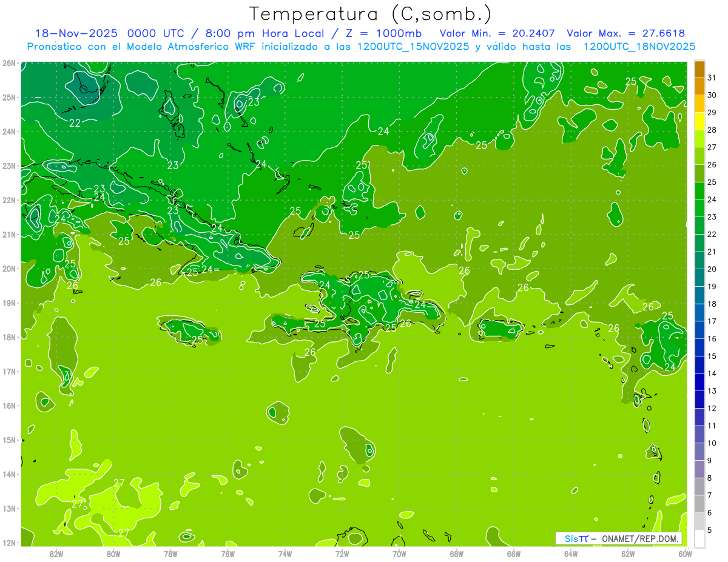Click latitude axis label "18N"

[x=8, y=337]
